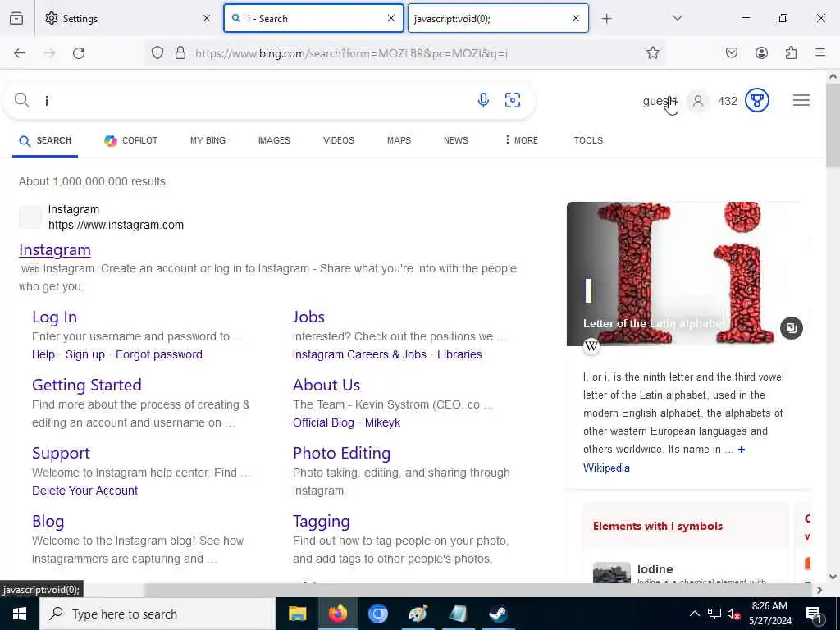Select the COPILOT search tab
Screen dimensions: 840x630
[x=130, y=140]
